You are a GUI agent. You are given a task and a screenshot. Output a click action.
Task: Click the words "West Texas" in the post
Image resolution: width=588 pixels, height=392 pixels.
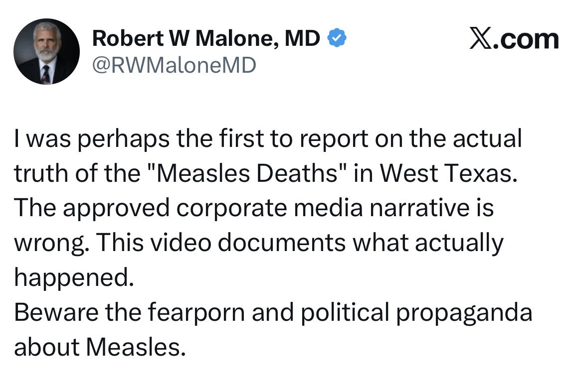(x=448, y=173)
